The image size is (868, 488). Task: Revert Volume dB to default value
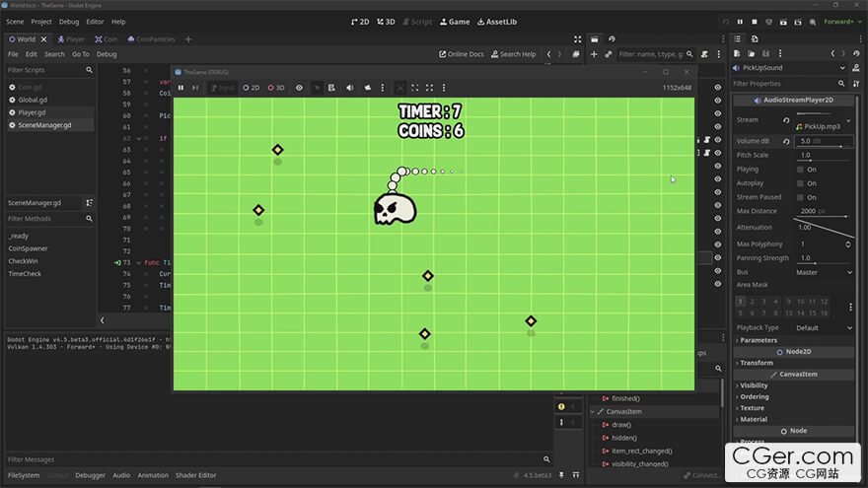tap(786, 141)
